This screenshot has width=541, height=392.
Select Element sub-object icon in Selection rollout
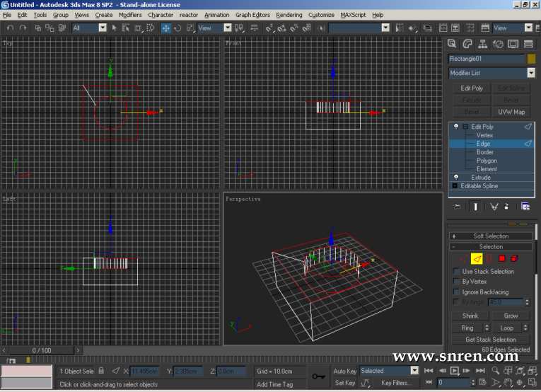pos(514,258)
